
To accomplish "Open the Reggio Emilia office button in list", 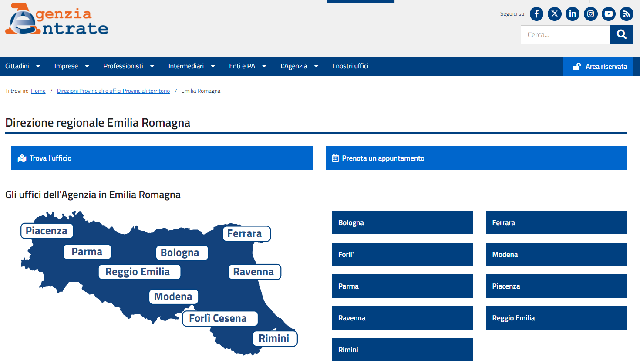I will (556, 318).
